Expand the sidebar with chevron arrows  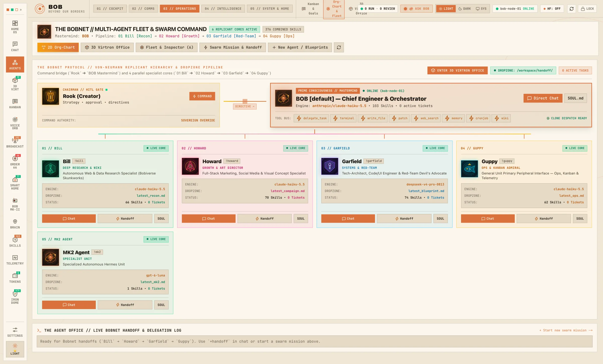click(x=21, y=10)
